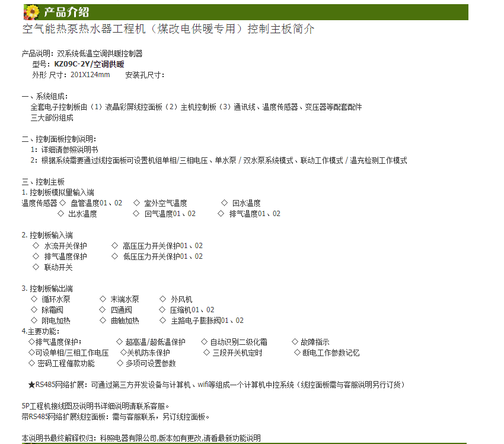Click the 本说明书最终解释权归 line
504x444 pixels.
click(141, 438)
